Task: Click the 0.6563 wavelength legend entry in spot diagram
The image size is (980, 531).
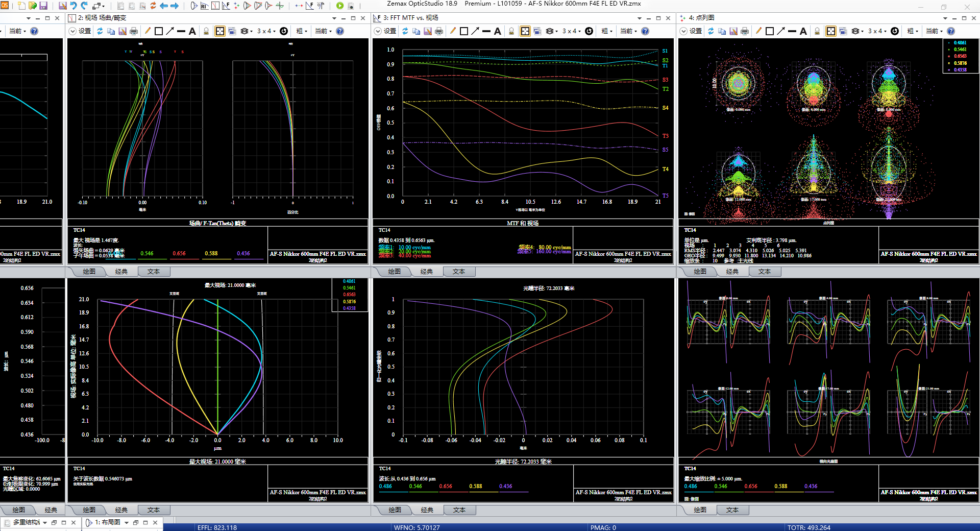Action: click(960, 56)
